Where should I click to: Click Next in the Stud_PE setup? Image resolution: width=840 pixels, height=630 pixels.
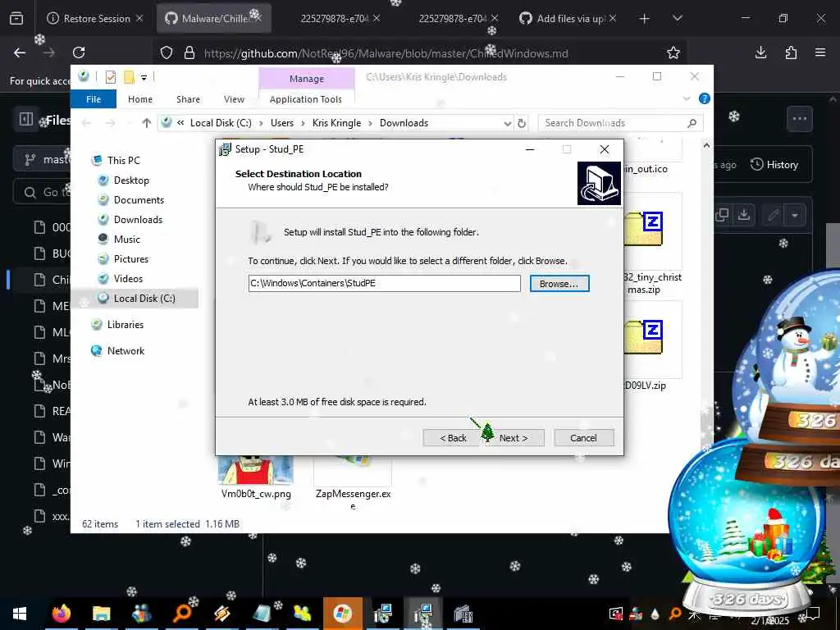(x=513, y=438)
